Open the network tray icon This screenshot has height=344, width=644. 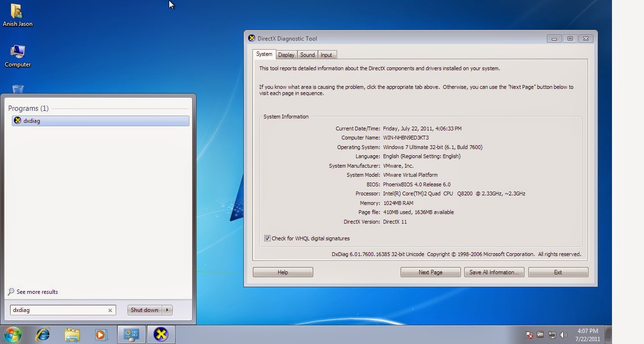[x=552, y=335]
